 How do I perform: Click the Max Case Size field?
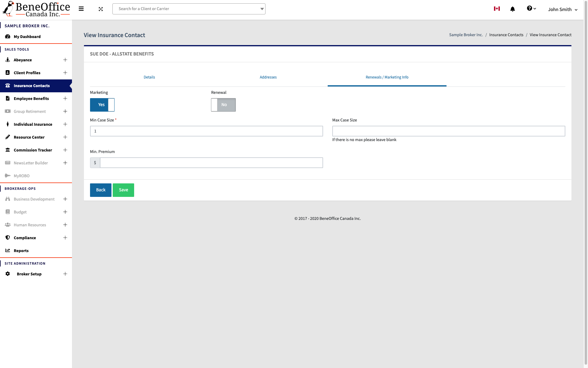point(448,131)
